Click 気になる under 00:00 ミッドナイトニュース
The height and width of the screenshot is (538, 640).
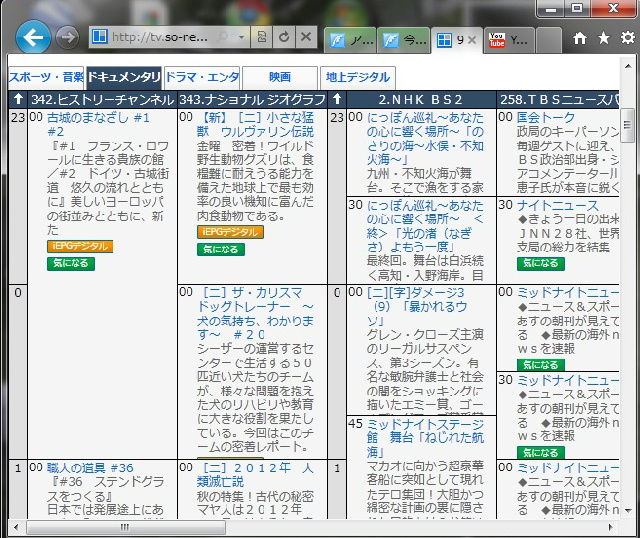[541, 365]
